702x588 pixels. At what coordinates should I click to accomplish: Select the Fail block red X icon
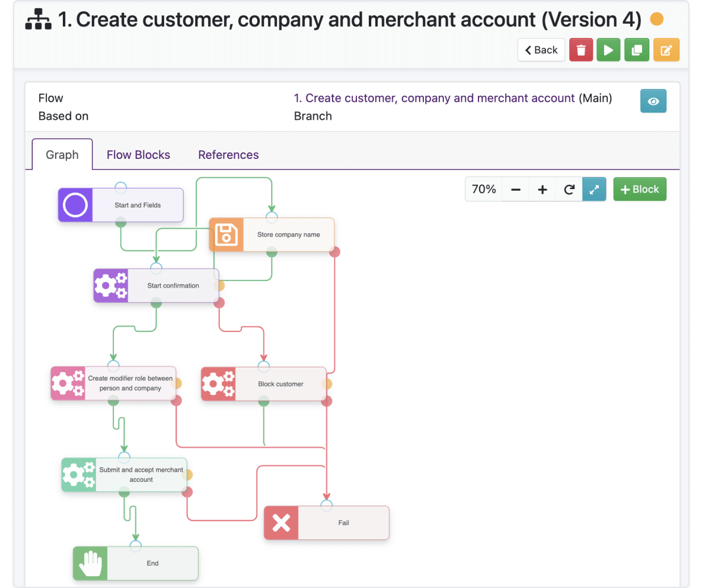click(281, 523)
